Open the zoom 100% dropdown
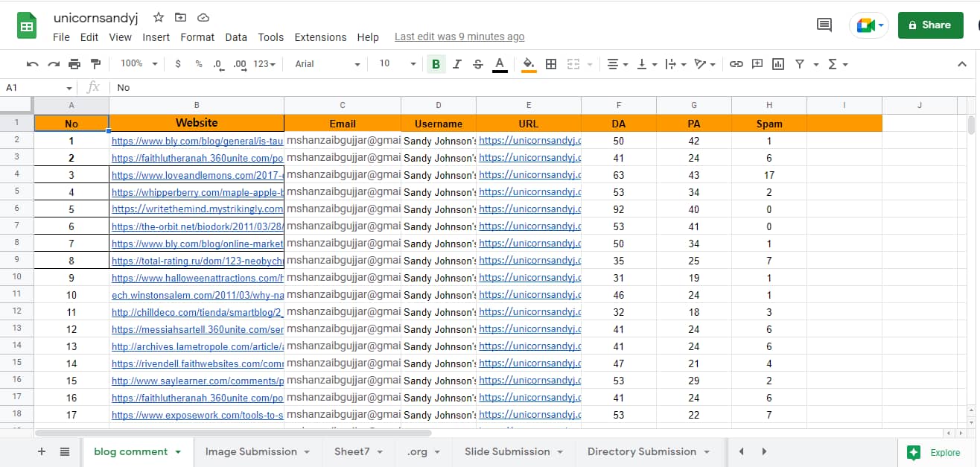The image size is (980, 467). pyautogui.click(x=139, y=64)
